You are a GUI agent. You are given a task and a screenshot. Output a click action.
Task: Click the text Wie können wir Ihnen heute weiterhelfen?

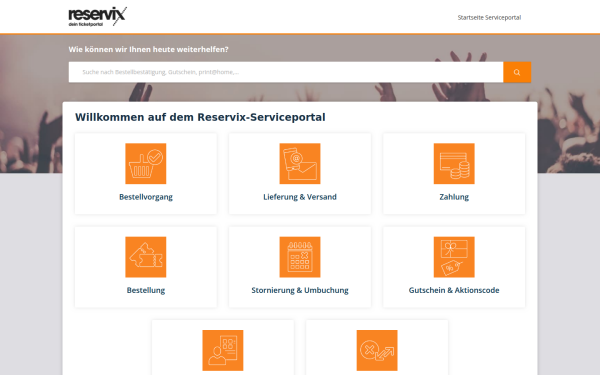pos(148,49)
